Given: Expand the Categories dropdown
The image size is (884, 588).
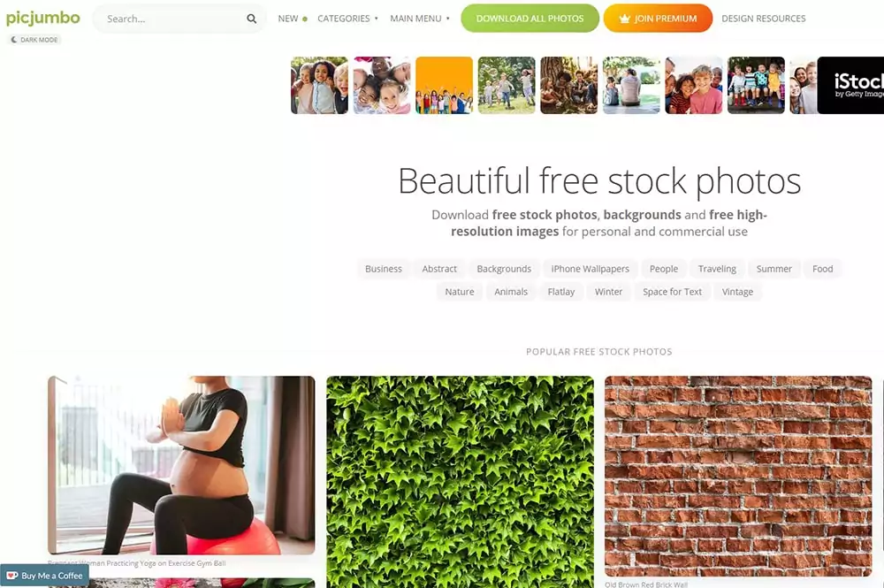Looking at the screenshot, I should (x=347, y=19).
